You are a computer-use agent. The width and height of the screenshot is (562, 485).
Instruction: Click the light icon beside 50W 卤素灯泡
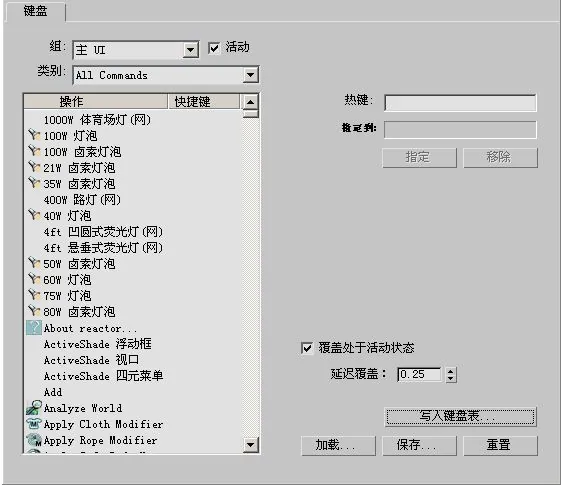pyautogui.click(x=34, y=263)
